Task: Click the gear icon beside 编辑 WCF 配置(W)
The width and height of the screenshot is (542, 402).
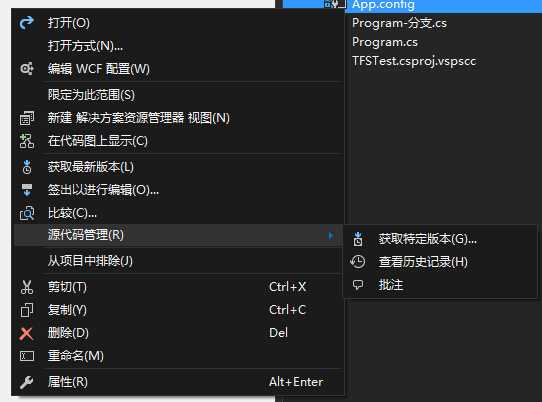Action: (x=27, y=69)
